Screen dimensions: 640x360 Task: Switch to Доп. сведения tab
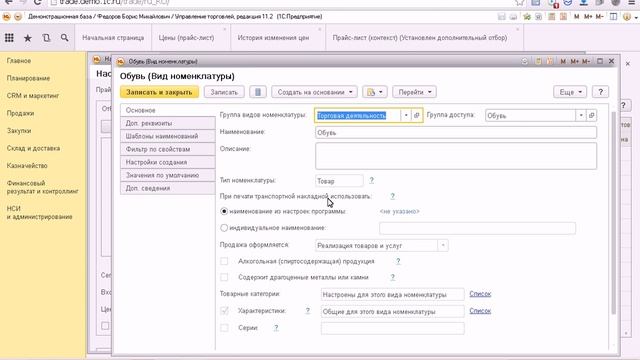[x=168, y=189]
